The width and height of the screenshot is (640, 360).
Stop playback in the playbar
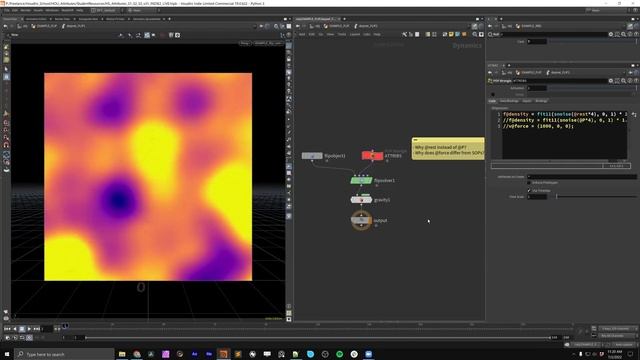[22, 329]
